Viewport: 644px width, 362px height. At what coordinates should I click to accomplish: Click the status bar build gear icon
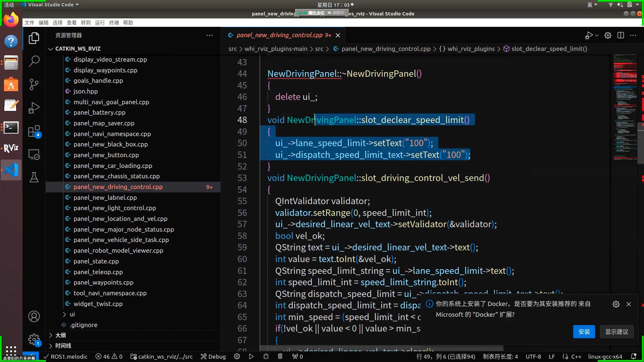pos(237,357)
